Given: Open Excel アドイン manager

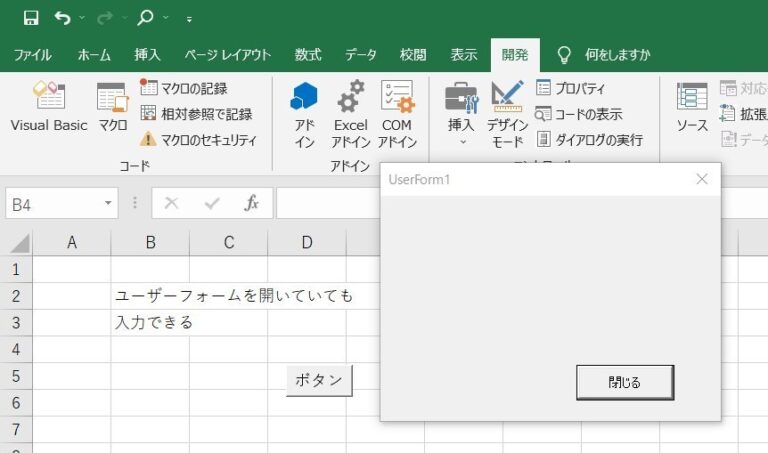Looking at the screenshot, I should pyautogui.click(x=351, y=115).
